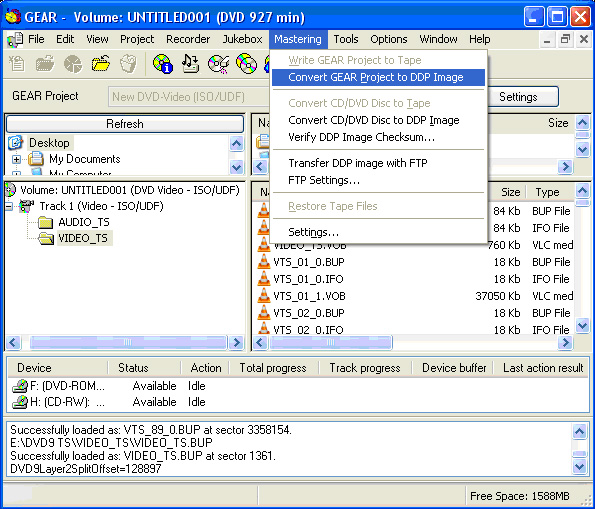The image size is (595, 509).
Task: Open FTP Settings... menu entry
Action: [x=378, y=180]
